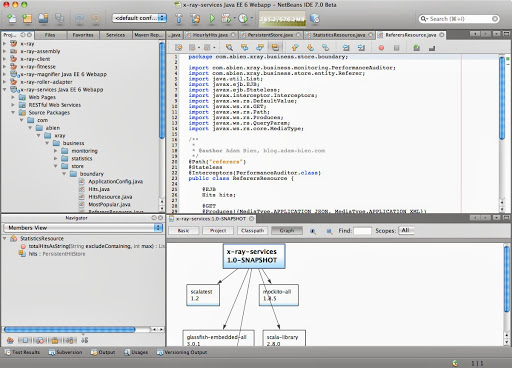512x368 pixels.
Task: Click the red Start Macro Recording icon
Action: (x=381, y=48)
